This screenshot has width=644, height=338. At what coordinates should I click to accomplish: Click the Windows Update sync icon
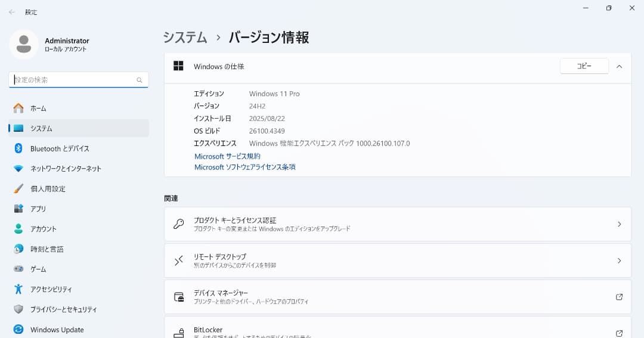(18, 330)
